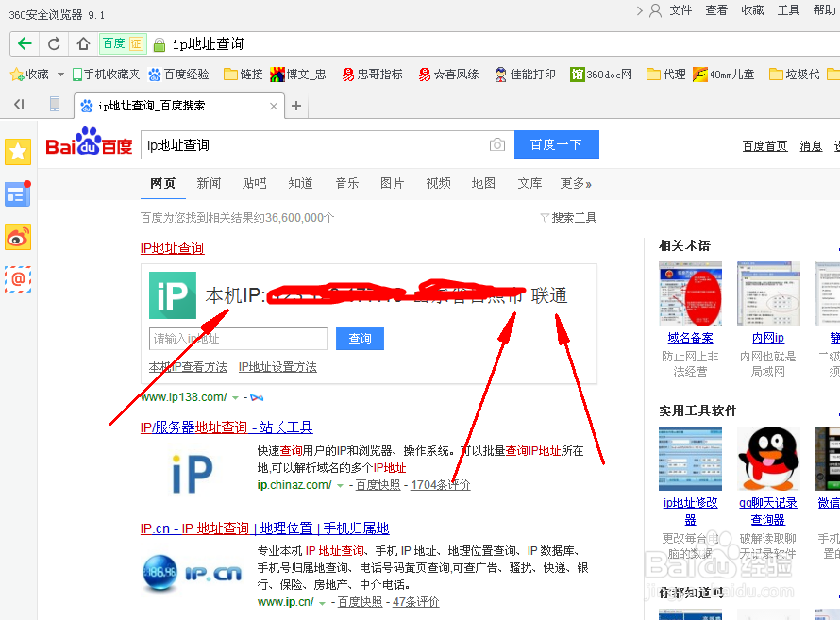
Task: Open 忠哥指标 bookmark
Action: point(372,75)
